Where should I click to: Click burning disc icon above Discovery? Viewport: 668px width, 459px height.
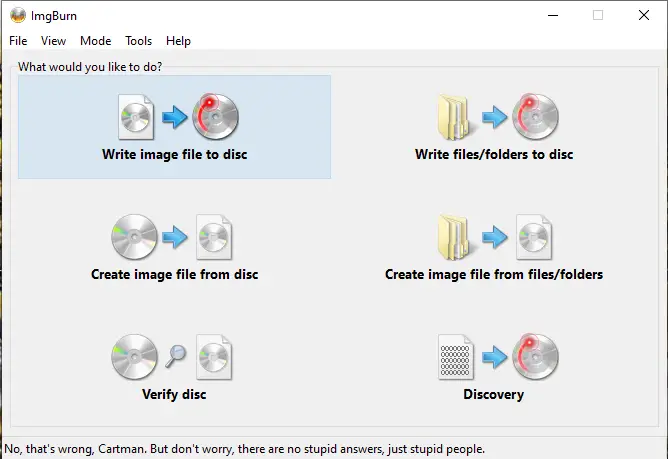pyautogui.click(x=535, y=357)
